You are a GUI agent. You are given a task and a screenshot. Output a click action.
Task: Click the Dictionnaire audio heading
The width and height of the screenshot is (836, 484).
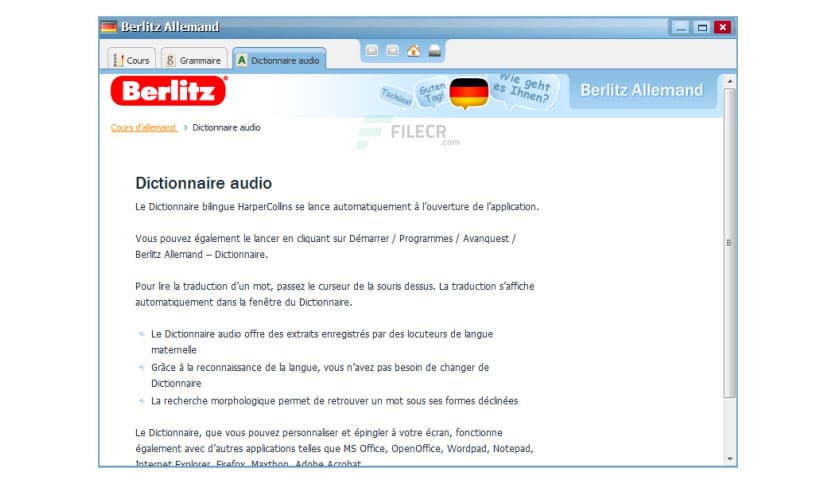coord(204,183)
